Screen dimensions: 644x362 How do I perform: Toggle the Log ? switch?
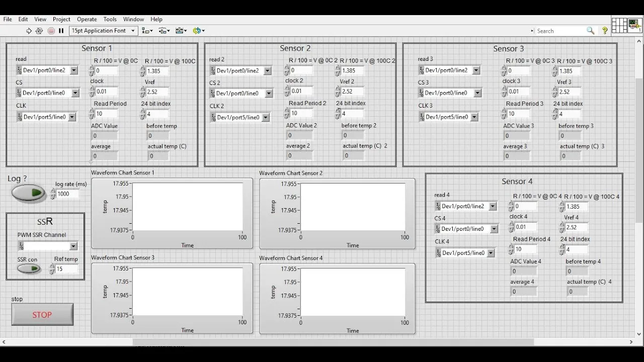tap(29, 193)
